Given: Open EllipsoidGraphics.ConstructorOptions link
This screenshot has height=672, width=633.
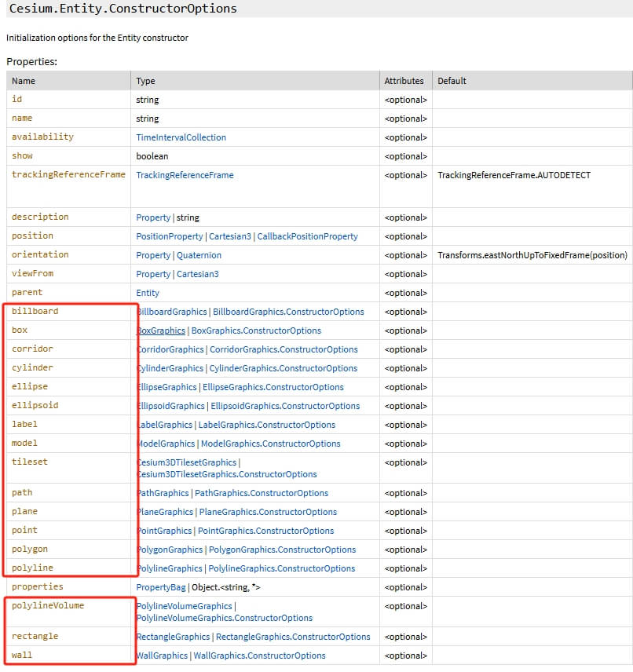Looking at the screenshot, I should [x=285, y=407].
